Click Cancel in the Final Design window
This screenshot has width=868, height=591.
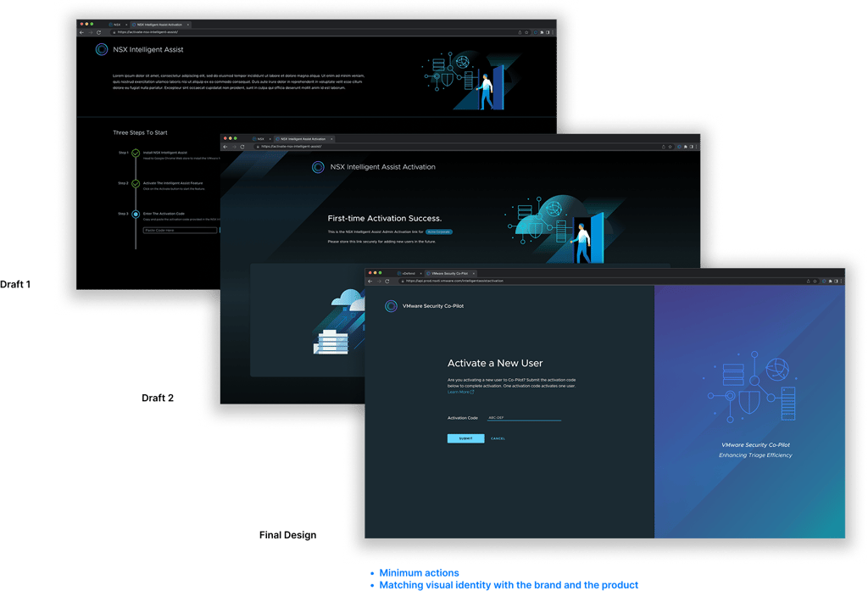click(498, 438)
